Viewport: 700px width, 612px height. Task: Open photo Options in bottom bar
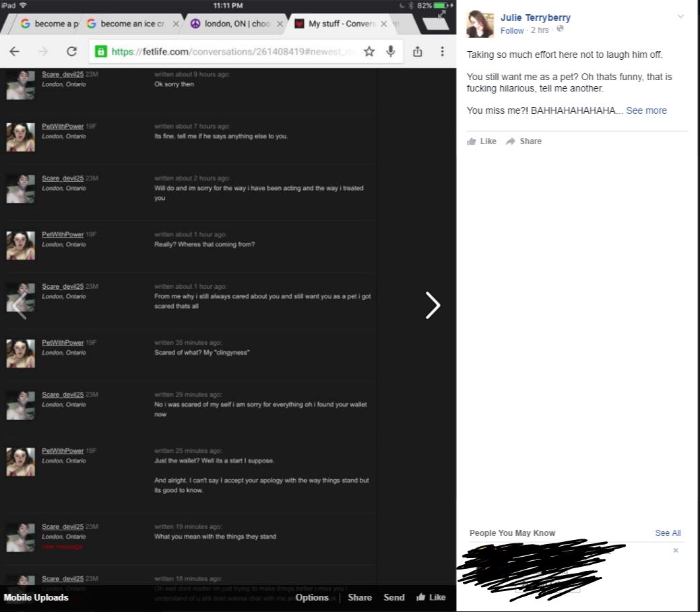pyautogui.click(x=312, y=597)
